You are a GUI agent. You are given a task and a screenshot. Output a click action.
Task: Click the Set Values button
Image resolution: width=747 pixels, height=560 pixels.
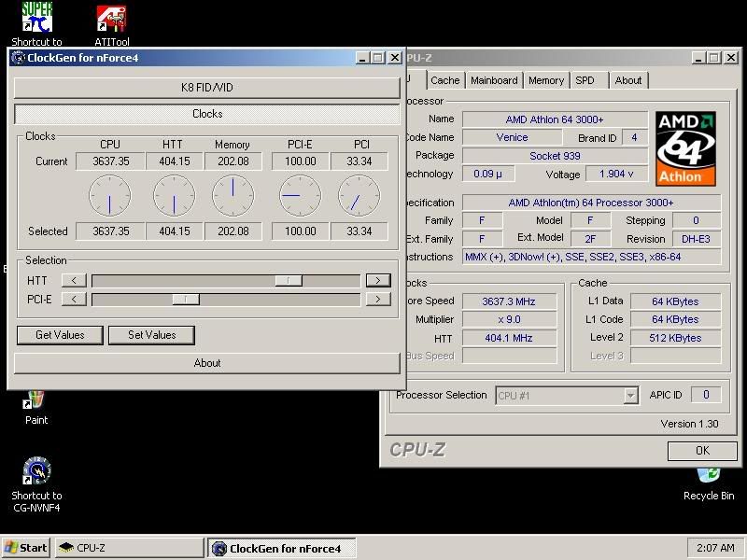151,335
